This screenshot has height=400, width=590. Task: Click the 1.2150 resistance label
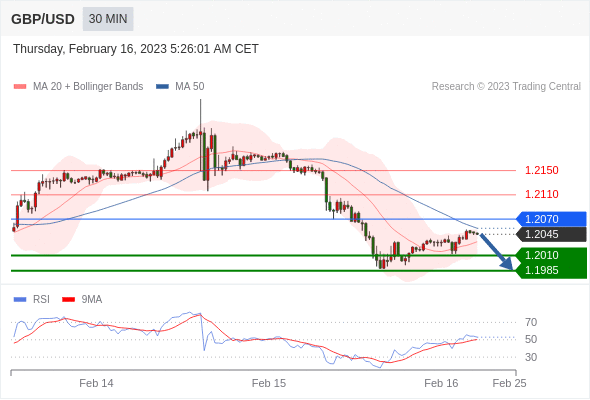pyautogui.click(x=541, y=170)
